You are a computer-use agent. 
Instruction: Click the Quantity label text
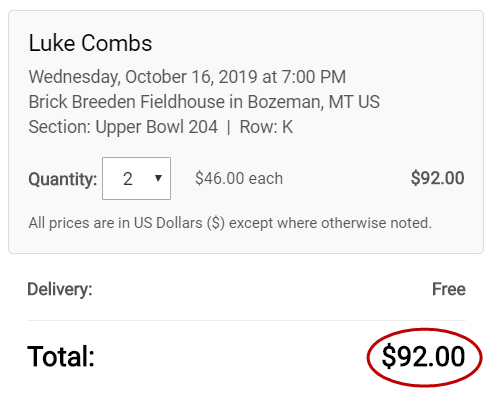[63, 179]
